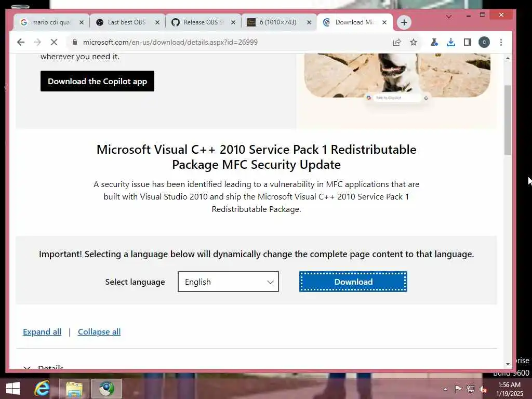This screenshot has width=532, height=399.
Task: Close the 'Download Mi...' tab
Action: click(x=384, y=22)
